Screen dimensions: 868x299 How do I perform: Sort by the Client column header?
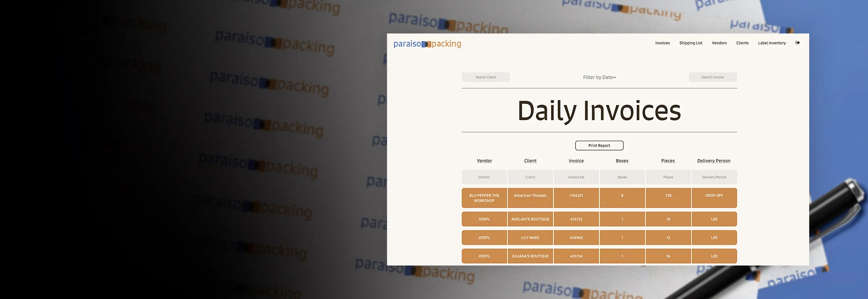pos(530,161)
